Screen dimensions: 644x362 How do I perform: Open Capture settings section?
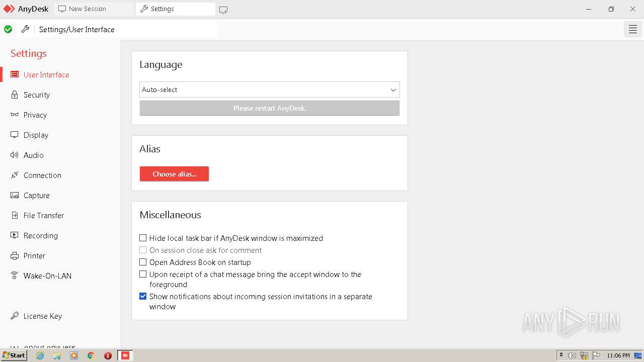tap(37, 195)
